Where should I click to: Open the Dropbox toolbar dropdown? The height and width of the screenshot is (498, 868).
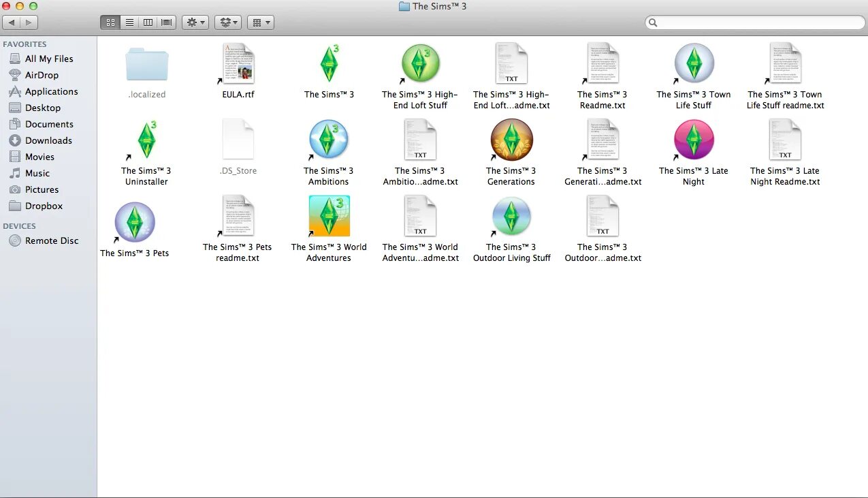click(x=228, y=22)
